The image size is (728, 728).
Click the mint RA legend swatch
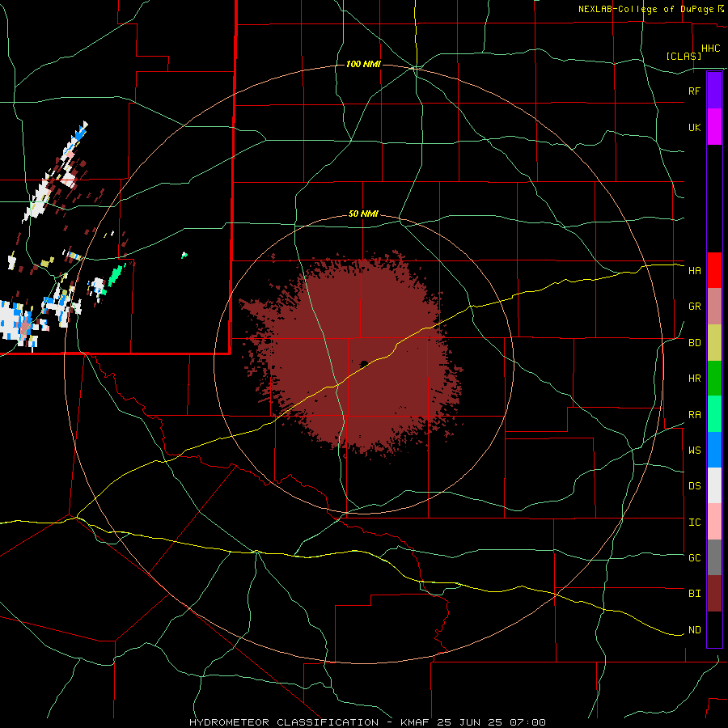coord(714,414)
